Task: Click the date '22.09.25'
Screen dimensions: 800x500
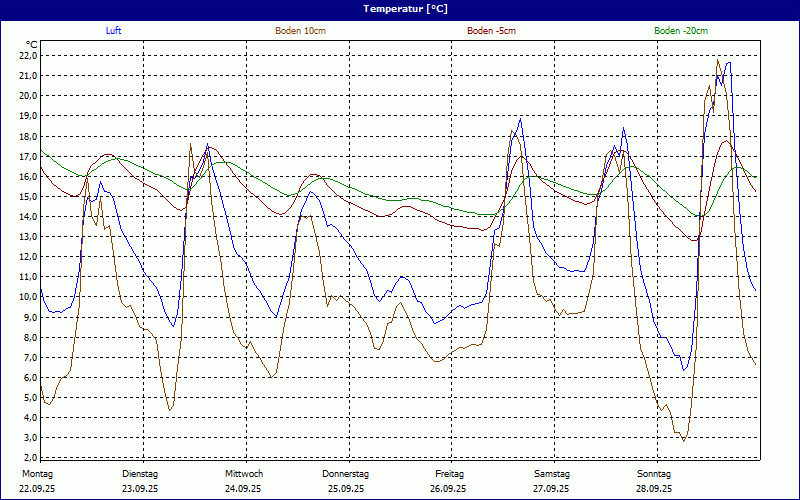Action: pyautogui.click(x=37, y=489)
